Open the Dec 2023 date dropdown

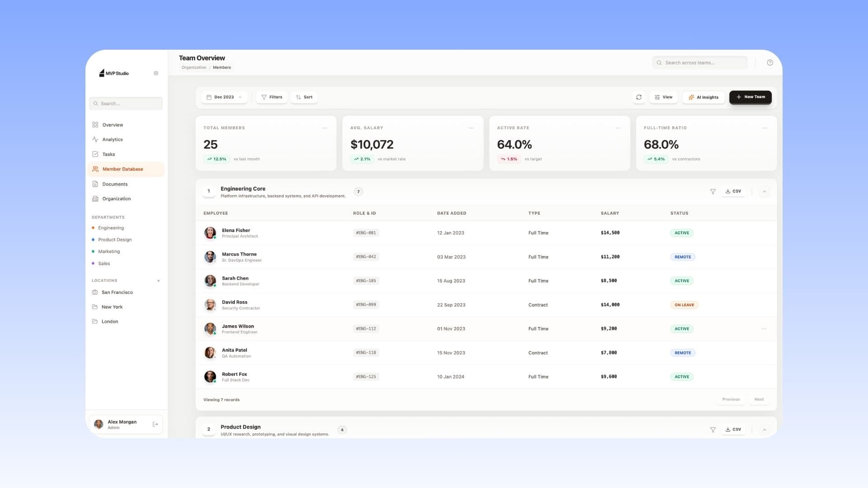[224, 97]
